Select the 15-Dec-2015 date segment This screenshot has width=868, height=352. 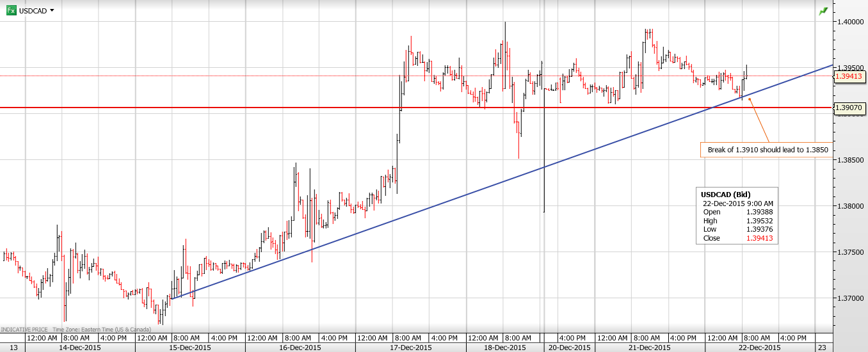[x=190, y=347]
